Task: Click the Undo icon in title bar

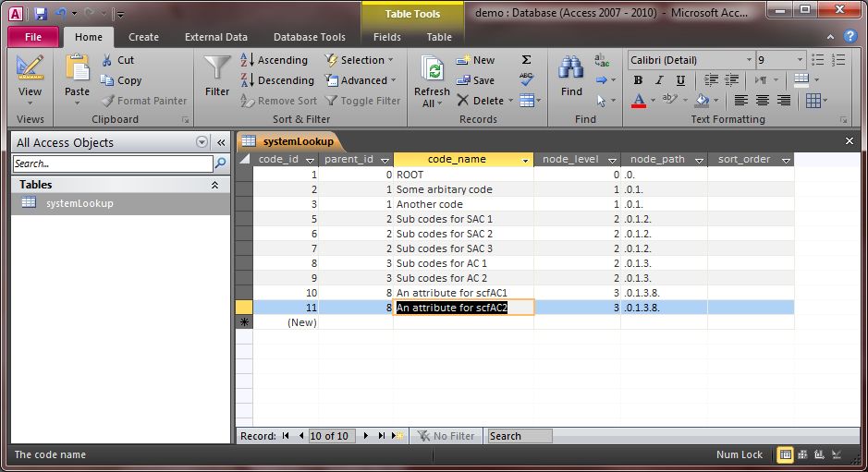Action: tap(61, 13)
